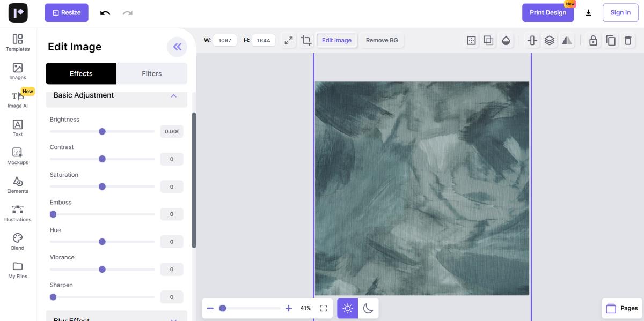Undo the last action
The height and width of the screenshot is (321, 644).
pos(105,13)
